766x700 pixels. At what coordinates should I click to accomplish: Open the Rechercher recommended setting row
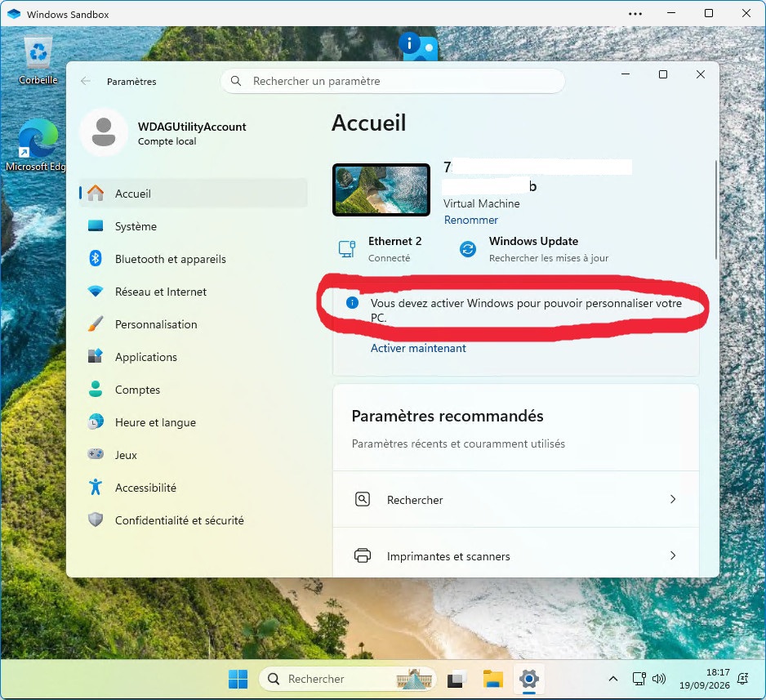516,499
